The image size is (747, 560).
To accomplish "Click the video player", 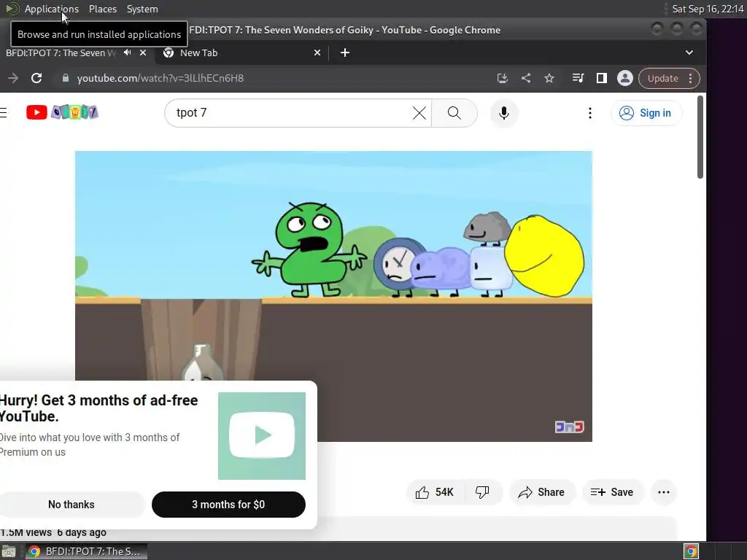I will coord(333,296).
